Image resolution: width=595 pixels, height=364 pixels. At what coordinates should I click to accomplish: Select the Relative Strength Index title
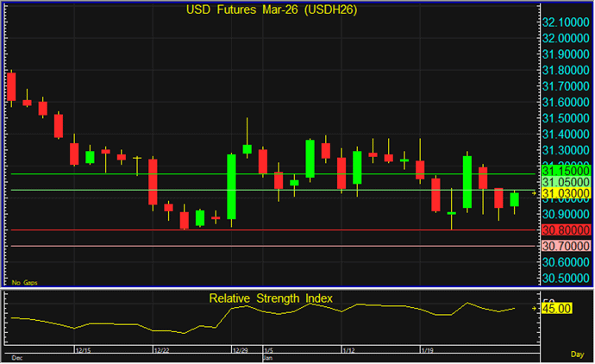point(271,298)
